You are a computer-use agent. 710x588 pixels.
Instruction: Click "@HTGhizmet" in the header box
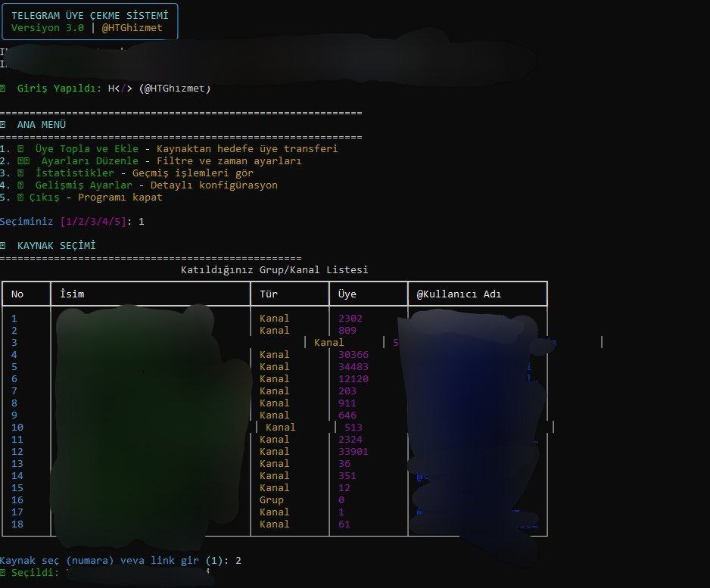click(x=132, y=27)
